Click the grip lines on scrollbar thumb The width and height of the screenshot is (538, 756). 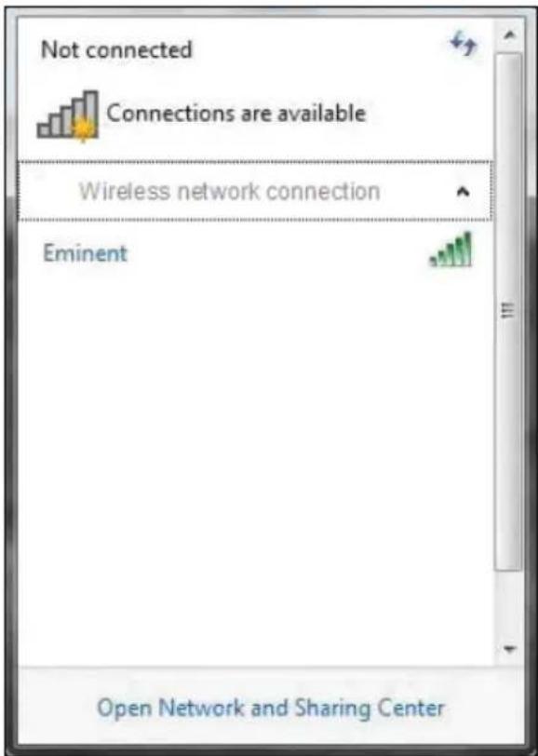point(507,310)
